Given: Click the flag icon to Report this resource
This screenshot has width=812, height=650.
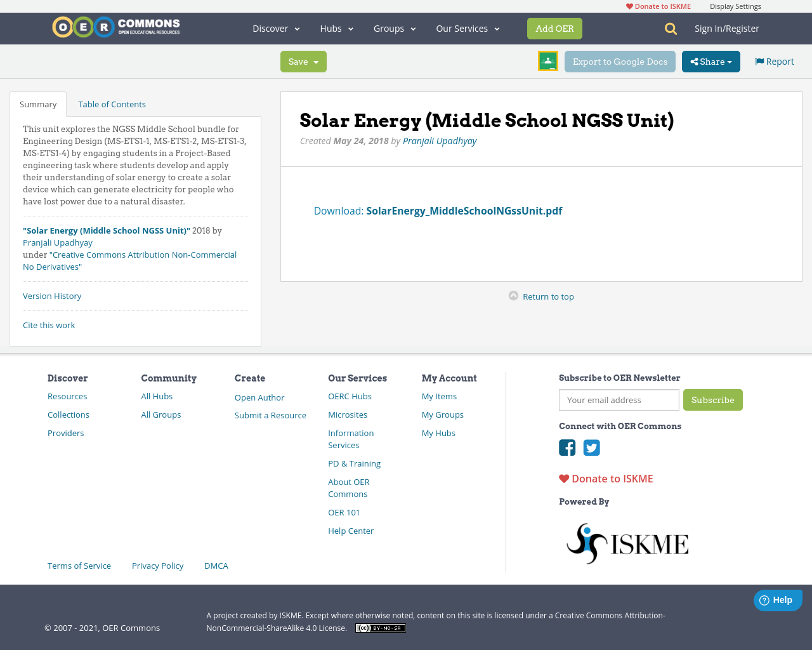Looking at the screenshot, I should click(x=759, y=60).
